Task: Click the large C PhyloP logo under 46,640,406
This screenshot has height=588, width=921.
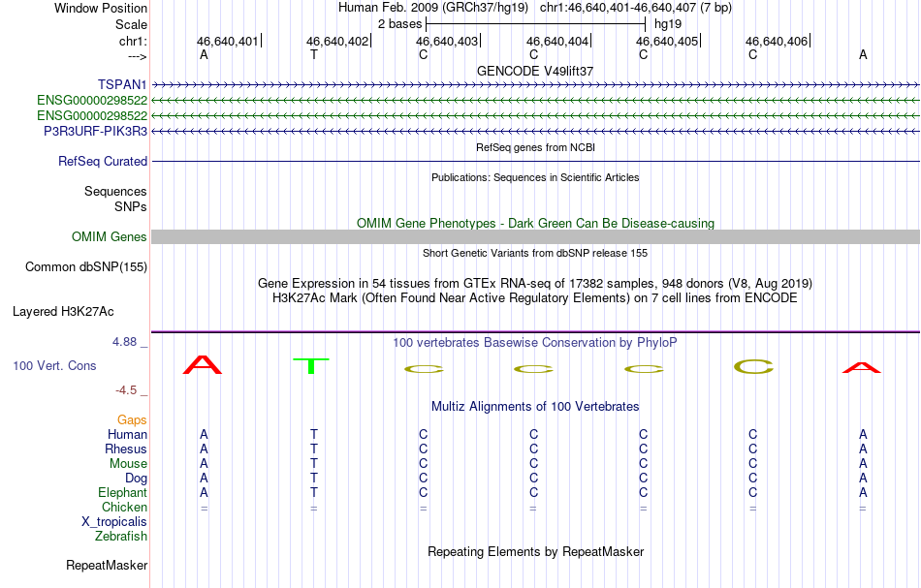Action: [753, 367]
